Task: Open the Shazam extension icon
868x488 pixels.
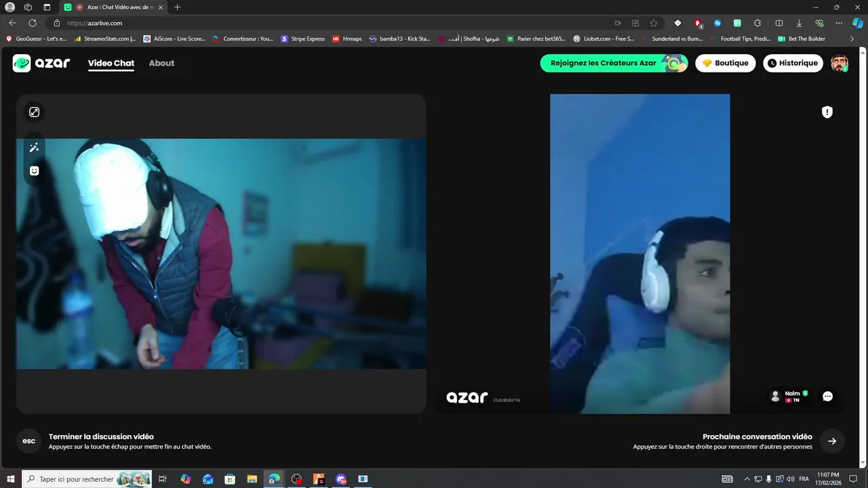Action: [717, 23]
